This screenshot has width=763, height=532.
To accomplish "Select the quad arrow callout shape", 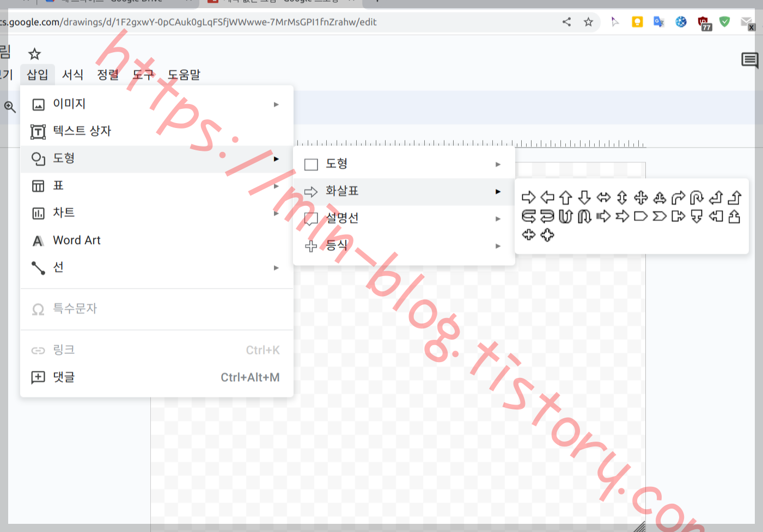I will point(547,235).
